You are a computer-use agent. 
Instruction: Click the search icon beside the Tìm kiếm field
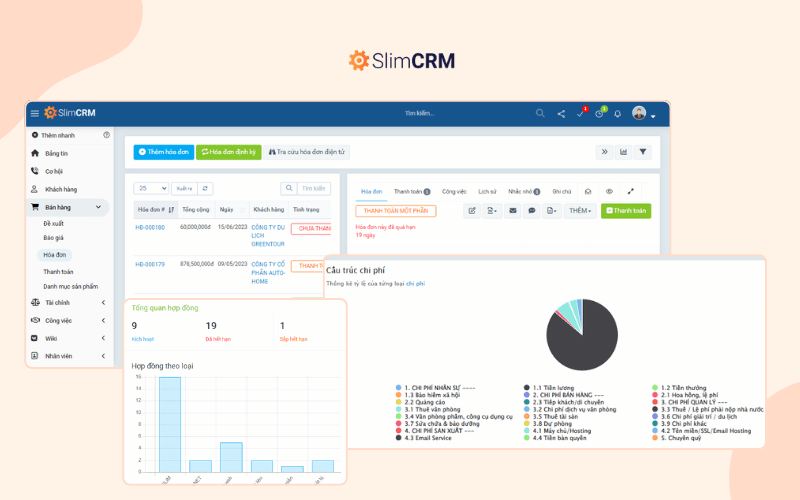pyautogui.click(x=289, y=188)
